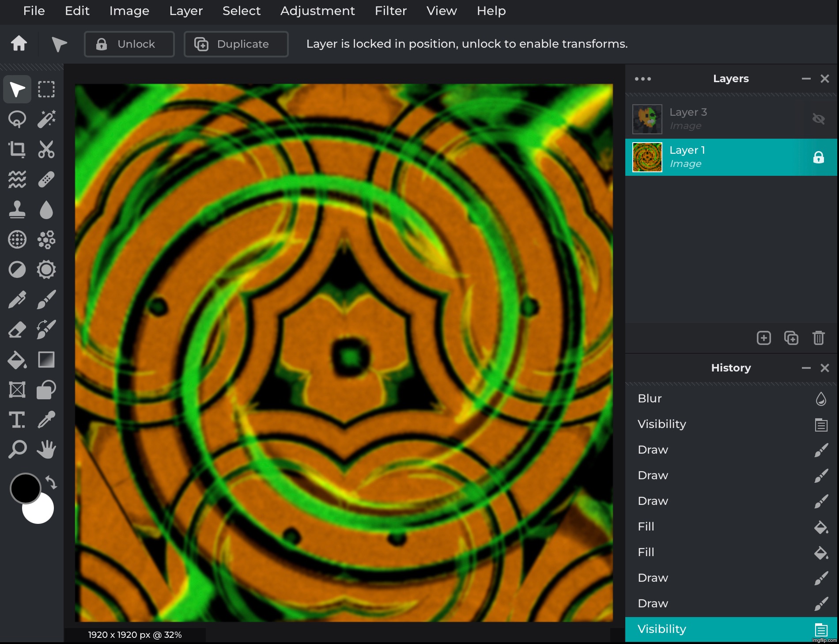The height and width of the screenshot is (644, 839).
Task: Select the Text tool
Action: pos(17,420)
